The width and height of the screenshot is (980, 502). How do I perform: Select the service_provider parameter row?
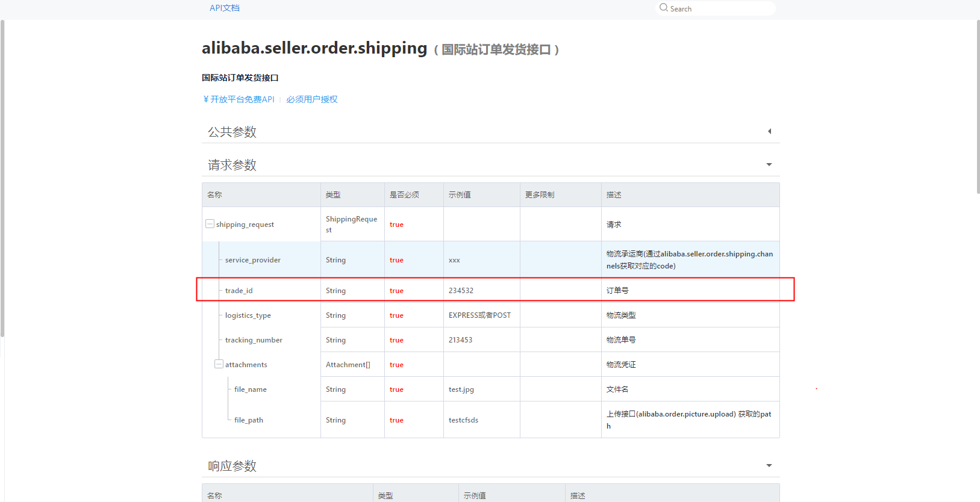pyautogui.click(x=491, y=259)
